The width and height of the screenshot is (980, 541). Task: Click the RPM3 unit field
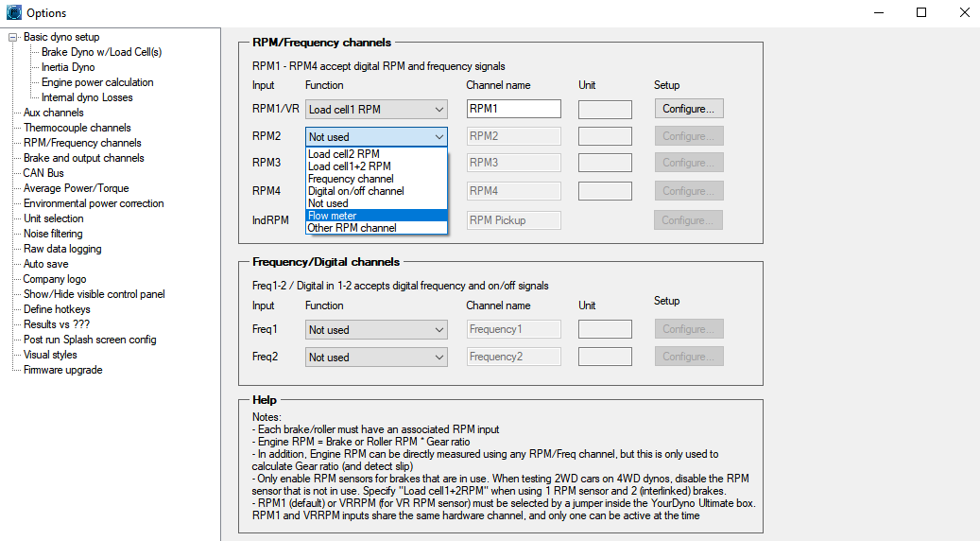[605, 163]
